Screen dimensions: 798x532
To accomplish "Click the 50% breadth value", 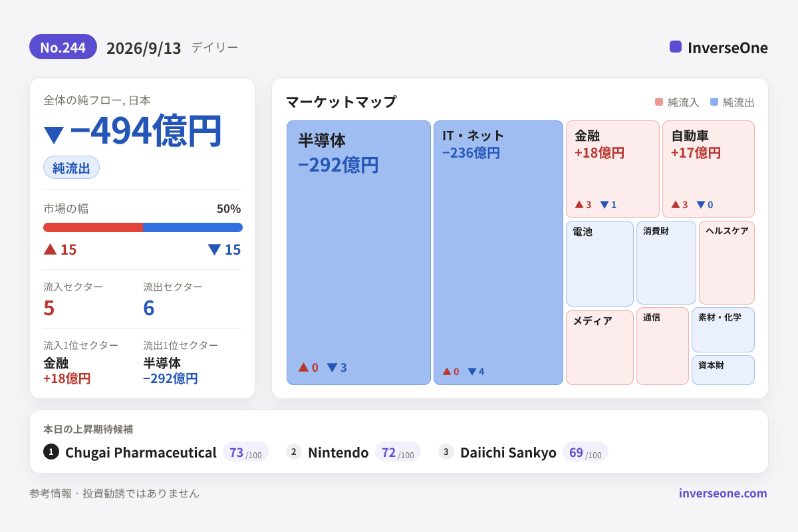I will (x=229, y=209).
